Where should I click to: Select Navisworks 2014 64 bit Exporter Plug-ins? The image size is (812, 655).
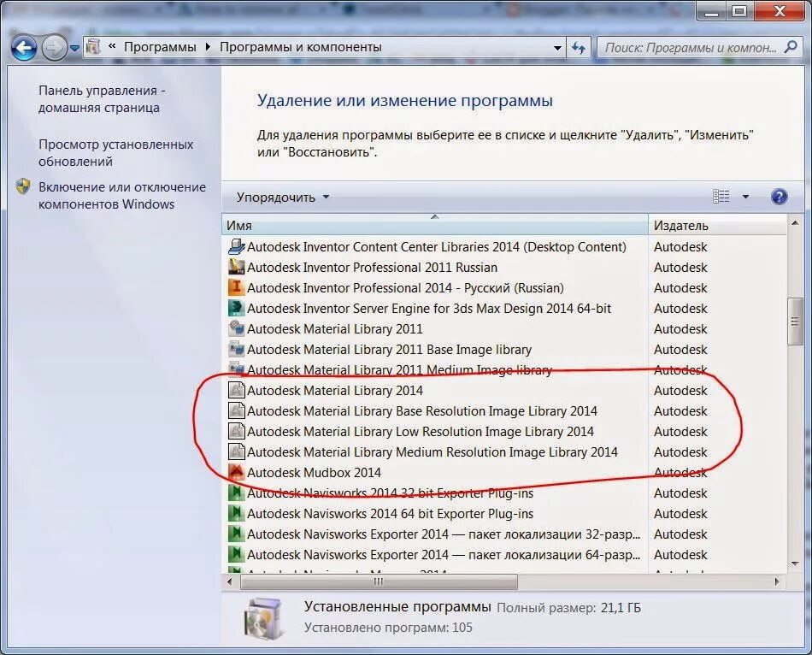coord(391,514)
